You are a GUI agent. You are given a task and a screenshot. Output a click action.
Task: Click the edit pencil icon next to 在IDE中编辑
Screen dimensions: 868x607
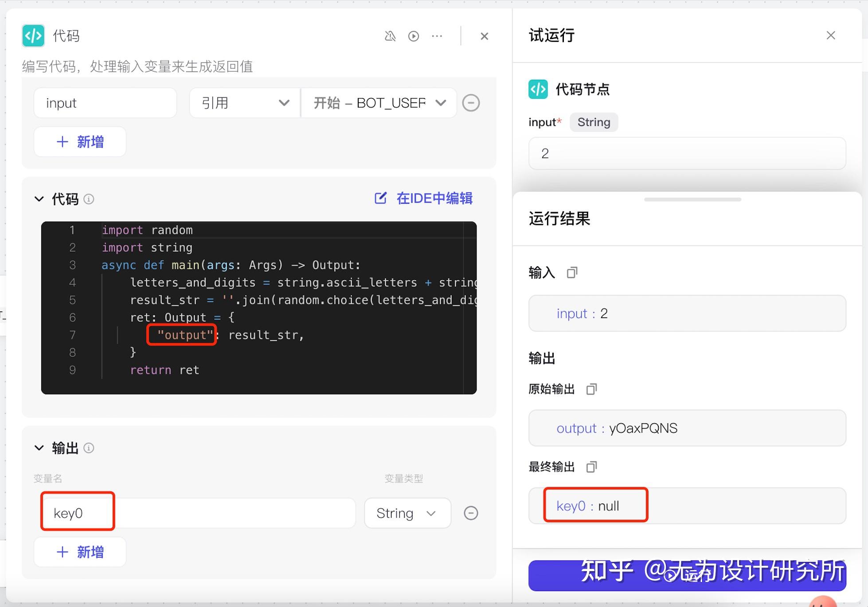[x=381, y=198]
